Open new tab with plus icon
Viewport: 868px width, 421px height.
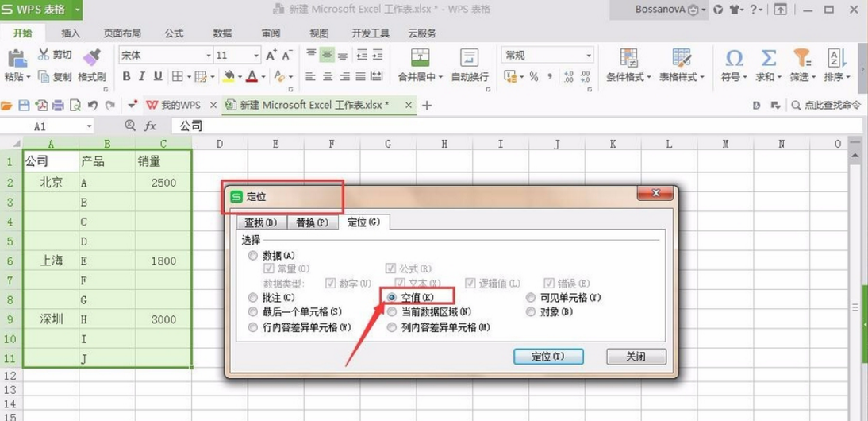pos(426,105)
